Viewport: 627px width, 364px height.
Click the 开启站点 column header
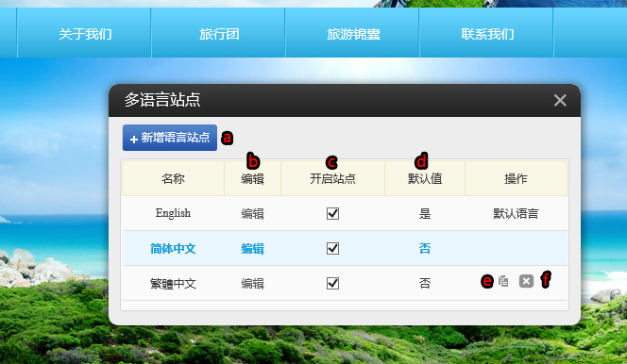click(x=332, y=178)
